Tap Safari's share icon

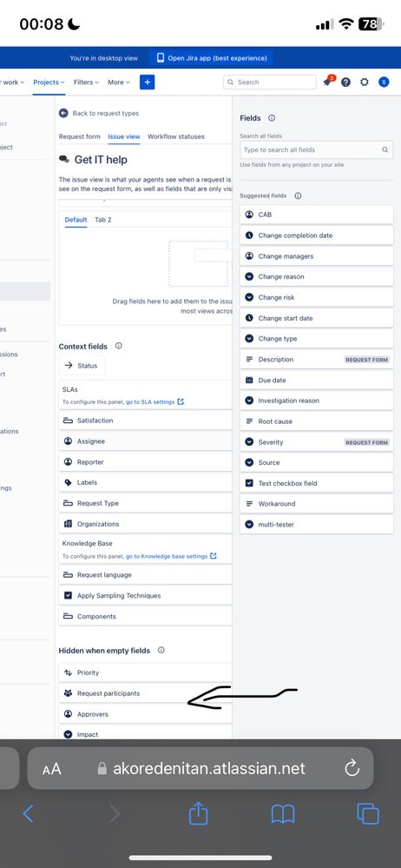(198, 813)
